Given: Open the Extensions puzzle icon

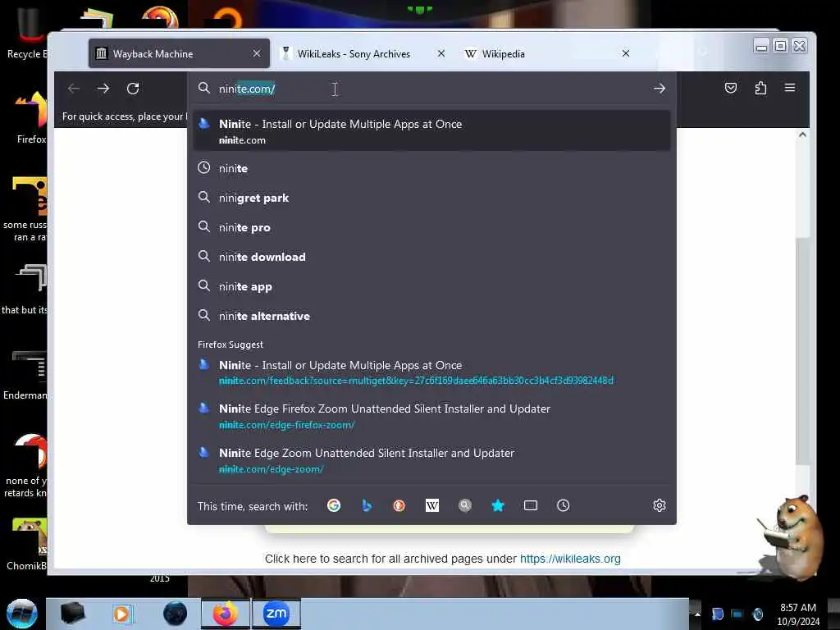Looking at the screenshot, I should [760, 88].
